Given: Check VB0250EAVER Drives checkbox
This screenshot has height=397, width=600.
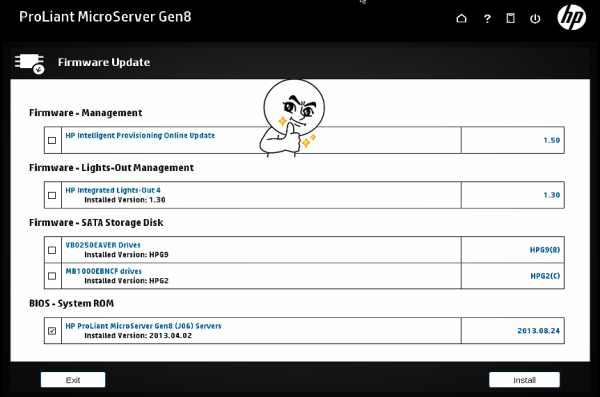Looking at the screenshot, I should pyautogui.click(x=52, y=250).
